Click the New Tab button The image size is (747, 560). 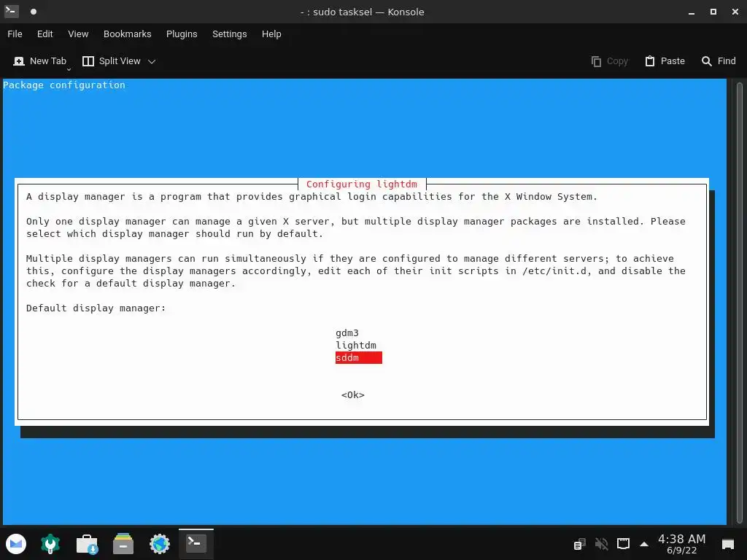click(x=40, y=61)
